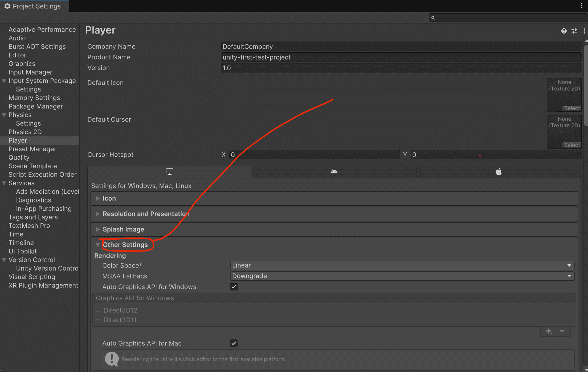Viewport: 588px width, 372px height.
Task: Click the Cursor Hotspot X field
Action: coord(315,155)
